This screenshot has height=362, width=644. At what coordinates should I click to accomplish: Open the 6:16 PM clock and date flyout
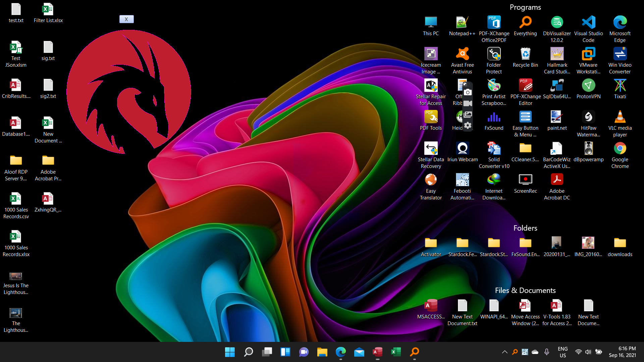(622, 352)
